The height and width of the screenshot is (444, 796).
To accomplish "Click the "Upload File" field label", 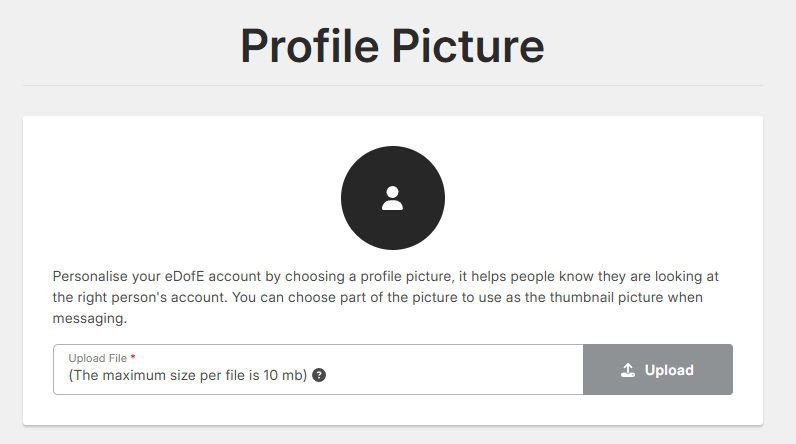I will 97,358.
